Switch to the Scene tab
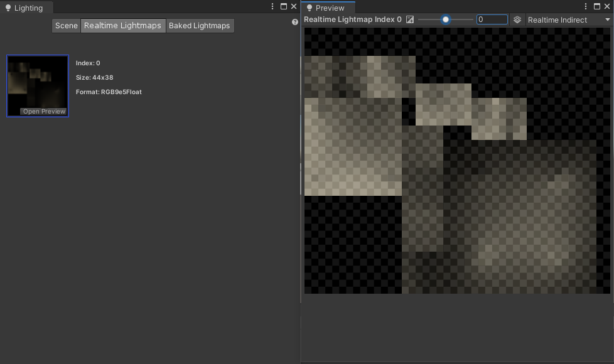Screen dimensions: 614x364 click(66, 26)
